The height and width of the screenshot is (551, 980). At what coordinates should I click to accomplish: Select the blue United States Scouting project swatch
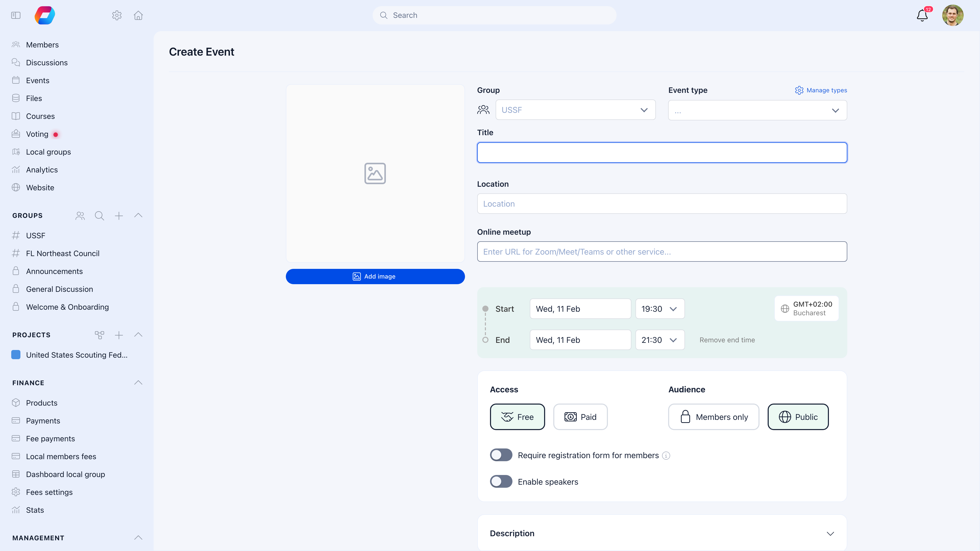tap(16, 355)
